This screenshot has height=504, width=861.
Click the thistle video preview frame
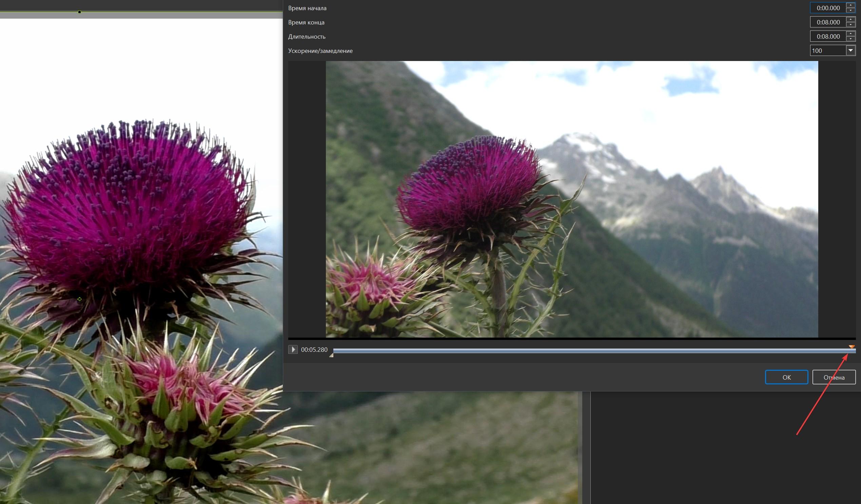(572, 199)
